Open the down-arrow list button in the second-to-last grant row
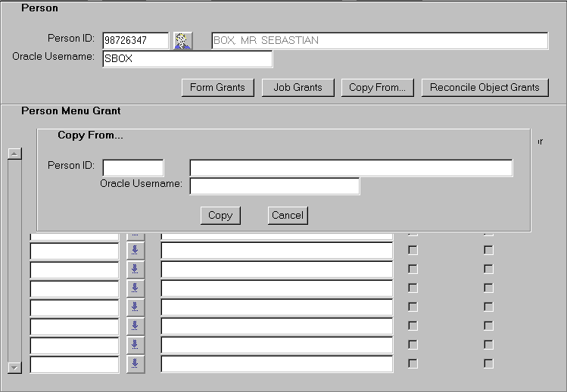 [136, 345]
